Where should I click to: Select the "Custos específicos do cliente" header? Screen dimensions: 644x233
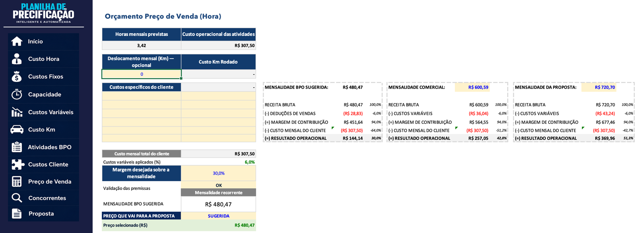142,87
